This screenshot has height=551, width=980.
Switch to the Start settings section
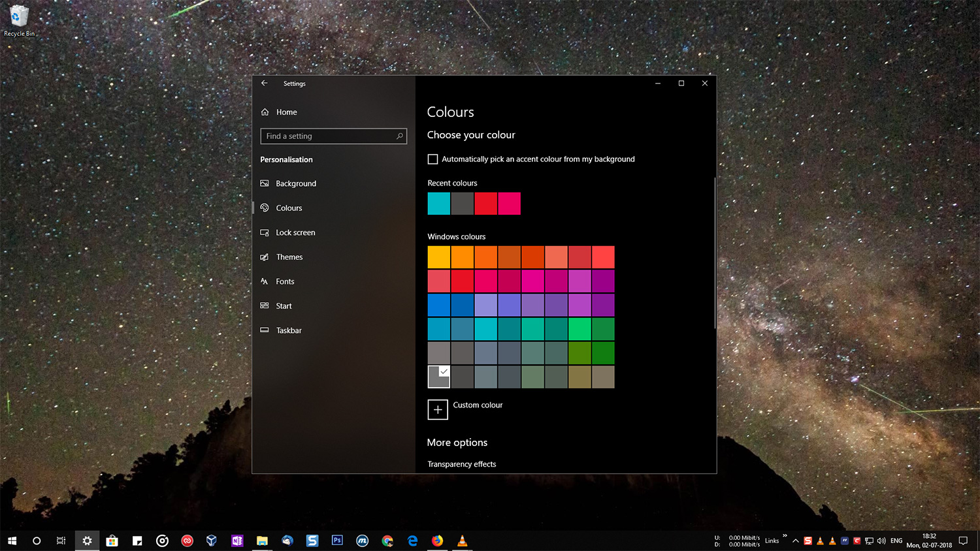coord(284,306)
